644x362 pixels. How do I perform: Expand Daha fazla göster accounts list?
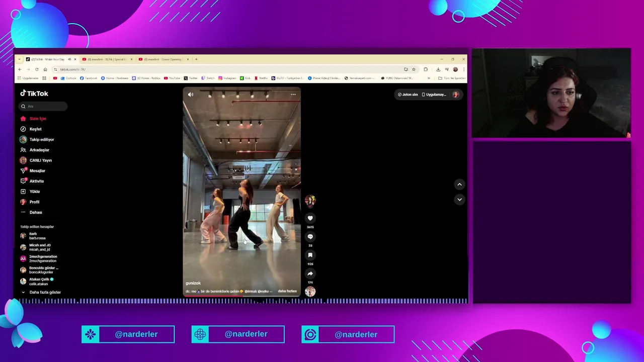(41, 292)
